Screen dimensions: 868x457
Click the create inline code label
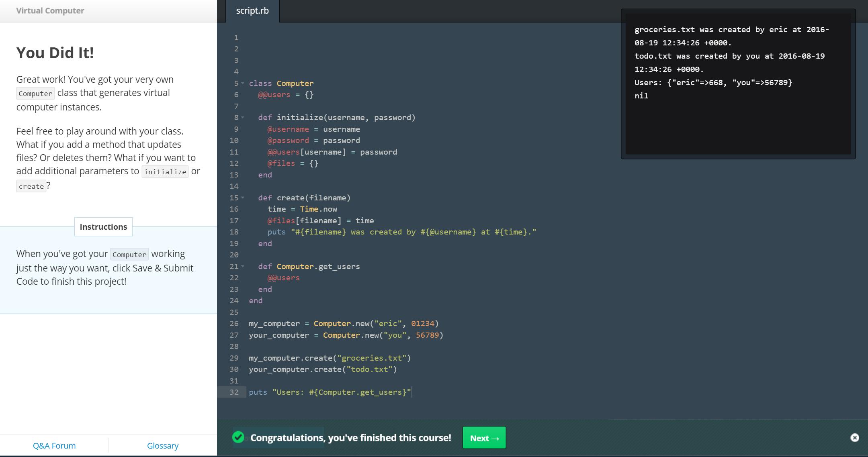click(x=31, y=186)
